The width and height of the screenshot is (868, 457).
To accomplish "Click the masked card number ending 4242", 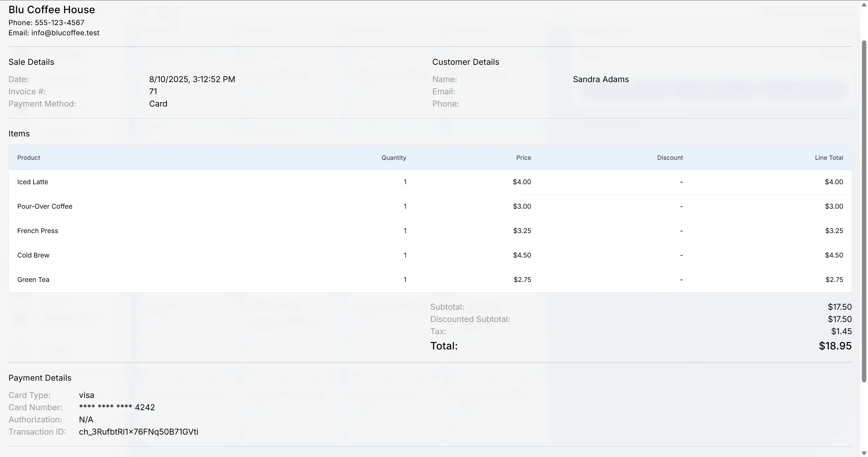I will point(117,407).
